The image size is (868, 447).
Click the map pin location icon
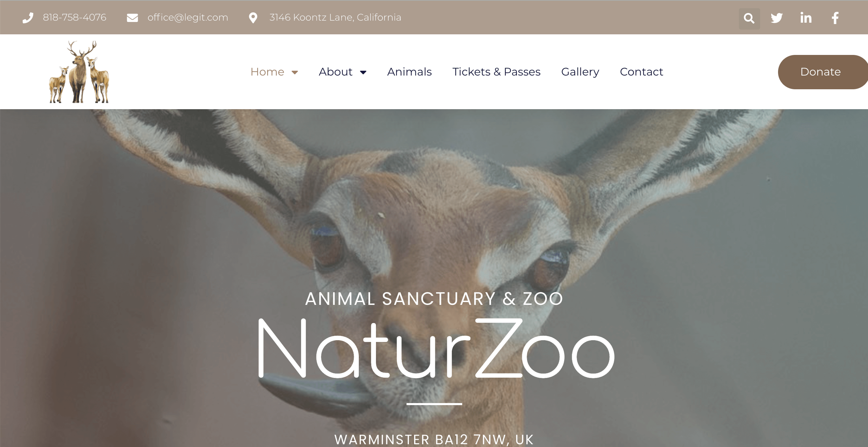(253, 18)
